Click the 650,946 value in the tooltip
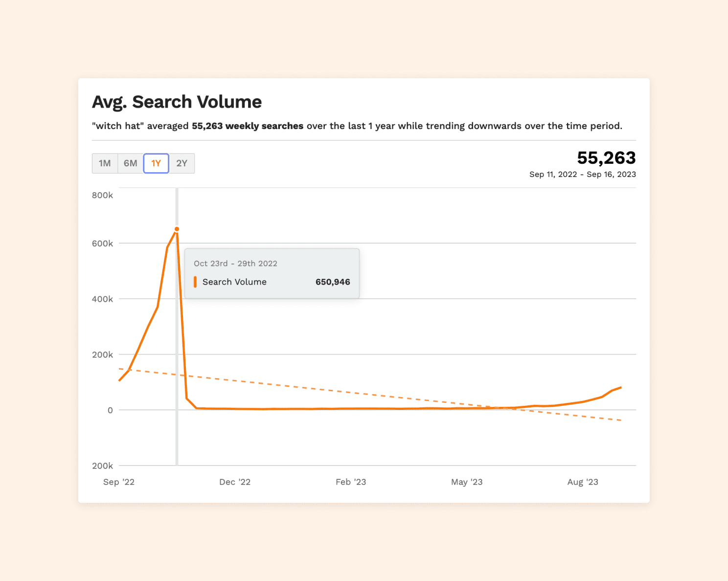 (x=333, y=282)
